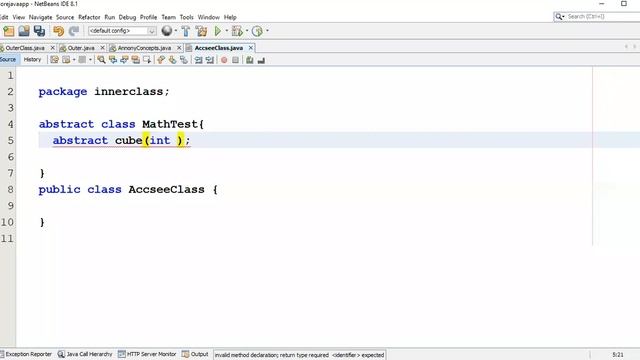Expand the Debug Project dropdown arrow
The image size is (640, 360).
point(247,31)
